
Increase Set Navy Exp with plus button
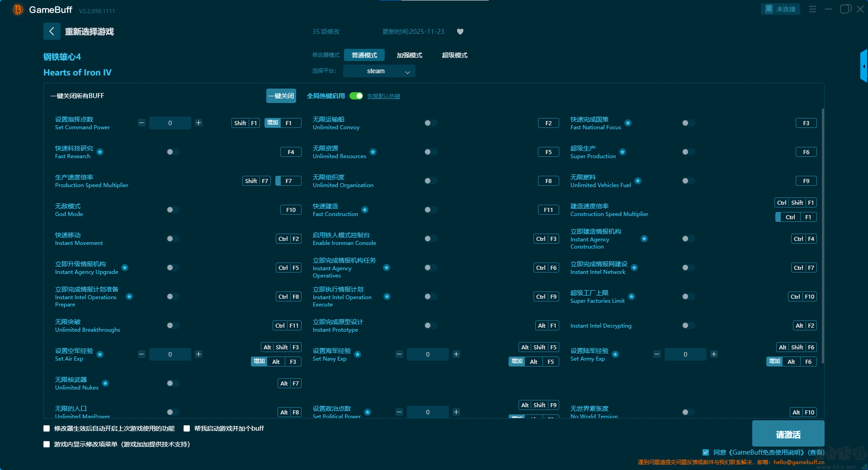[x=456, y=354]
